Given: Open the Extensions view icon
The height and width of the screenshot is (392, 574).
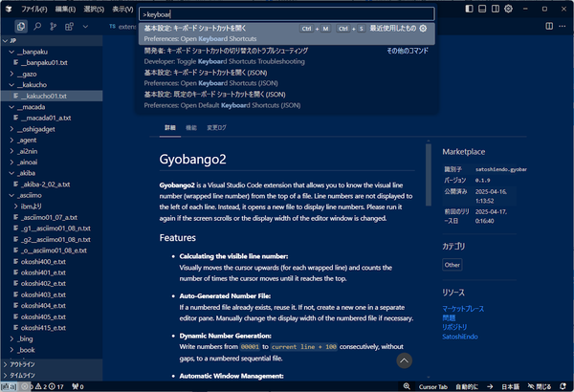Looking at the screenshot, I should (69, 27).
